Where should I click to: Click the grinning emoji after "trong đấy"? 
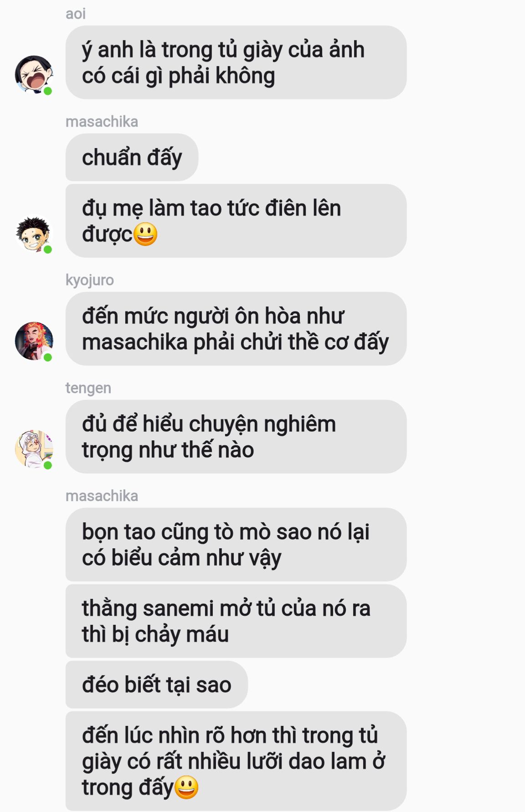(x=186, y=787)
